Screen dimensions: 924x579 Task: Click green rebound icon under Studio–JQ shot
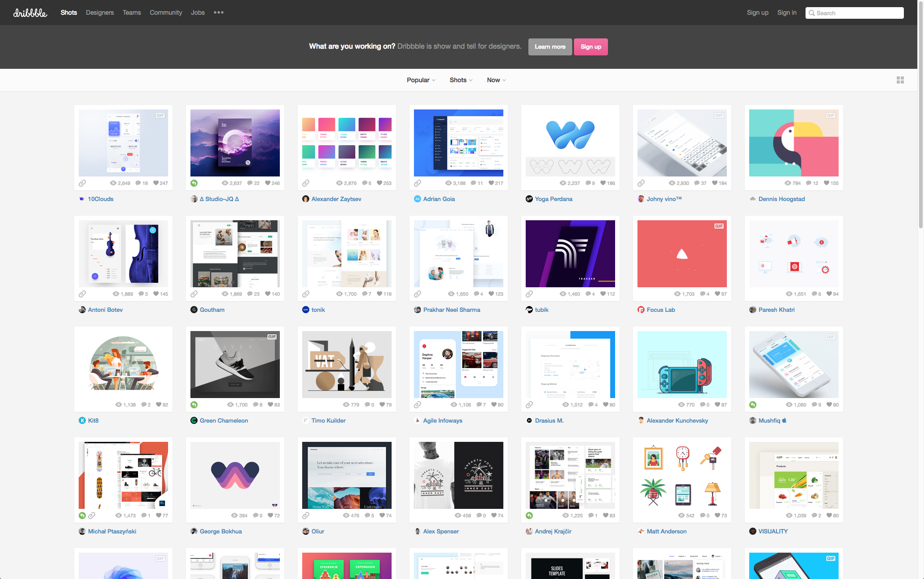[x=194, y=183]
